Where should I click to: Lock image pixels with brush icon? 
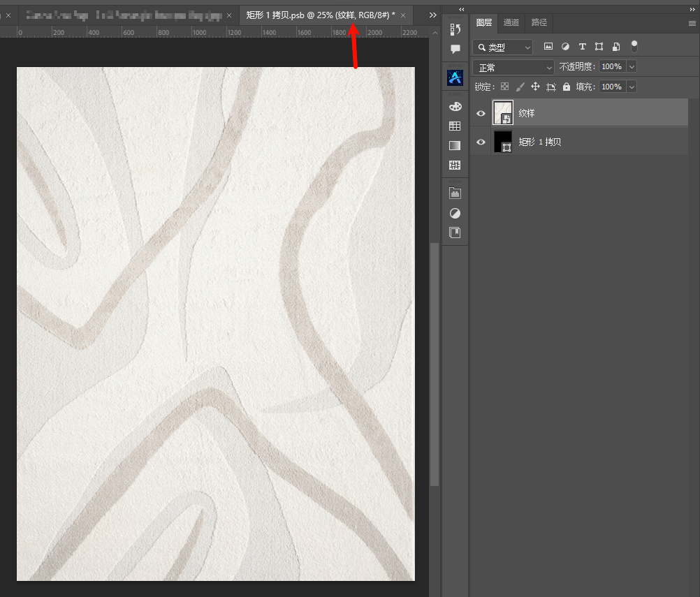(x=520, y=87)
